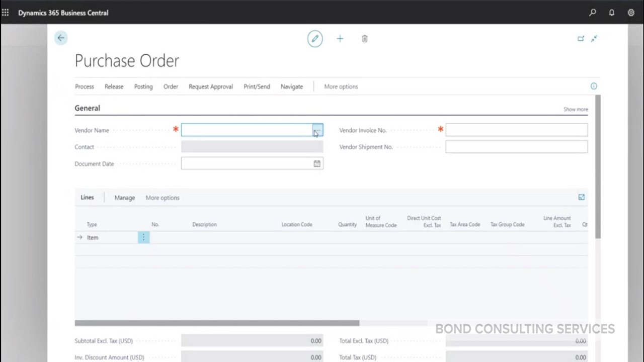644x362 pixels.
Task: Open the Process menu
Action: [85, 86]
